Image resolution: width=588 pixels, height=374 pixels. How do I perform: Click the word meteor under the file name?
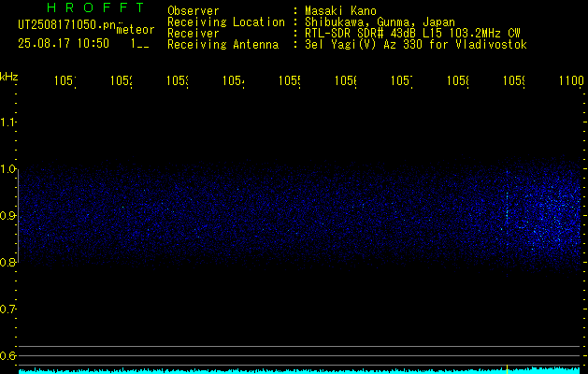tap(136, 30)
